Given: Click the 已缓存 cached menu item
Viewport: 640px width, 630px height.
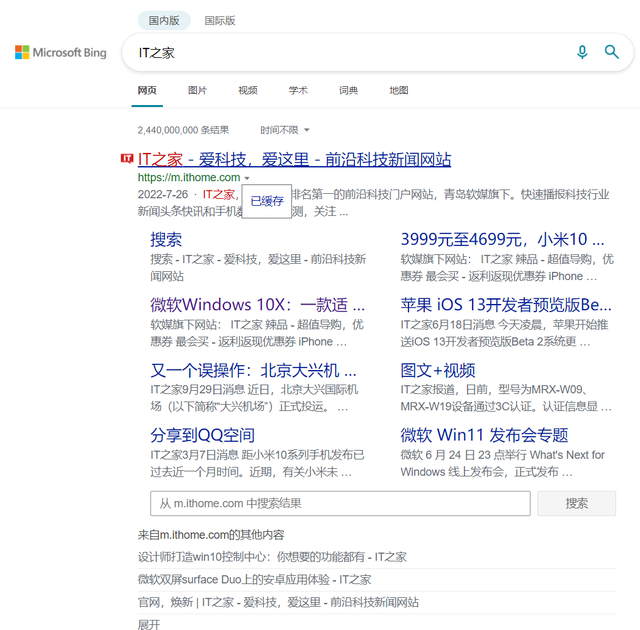Looking at the screenshot, I should pos(267,201).
